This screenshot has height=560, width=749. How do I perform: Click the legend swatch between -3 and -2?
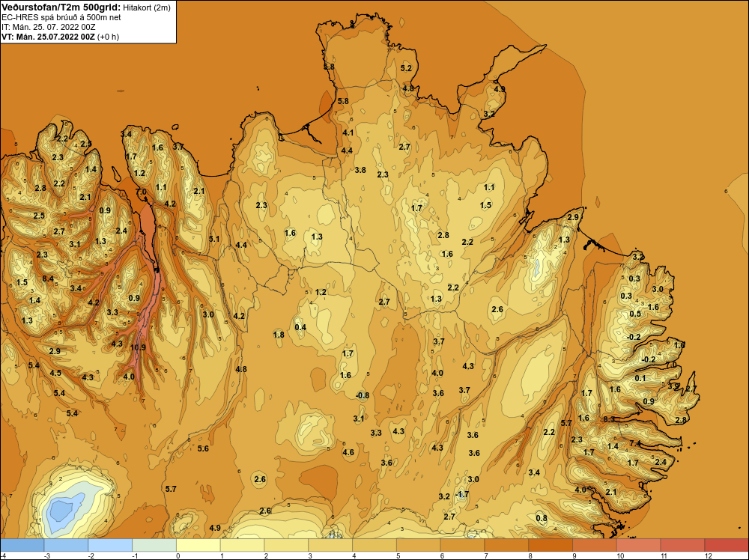point(66,545)
